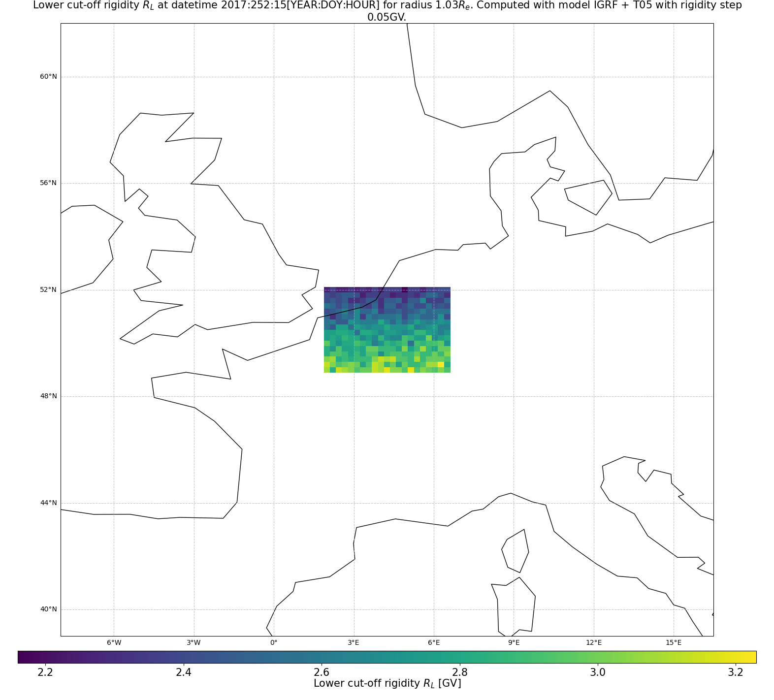Click the viridis colorbar gradient
This screenshot has height=700, width=774.
[387, 657]
